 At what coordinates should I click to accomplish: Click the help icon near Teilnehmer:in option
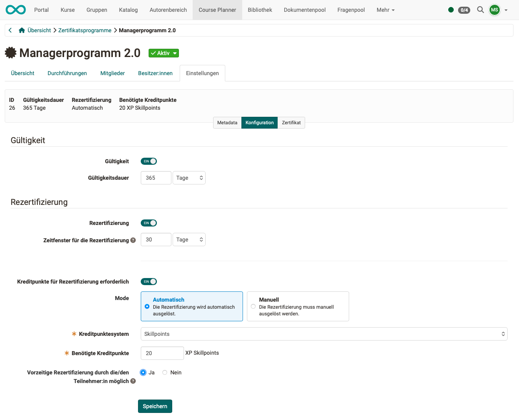point(133,381)
